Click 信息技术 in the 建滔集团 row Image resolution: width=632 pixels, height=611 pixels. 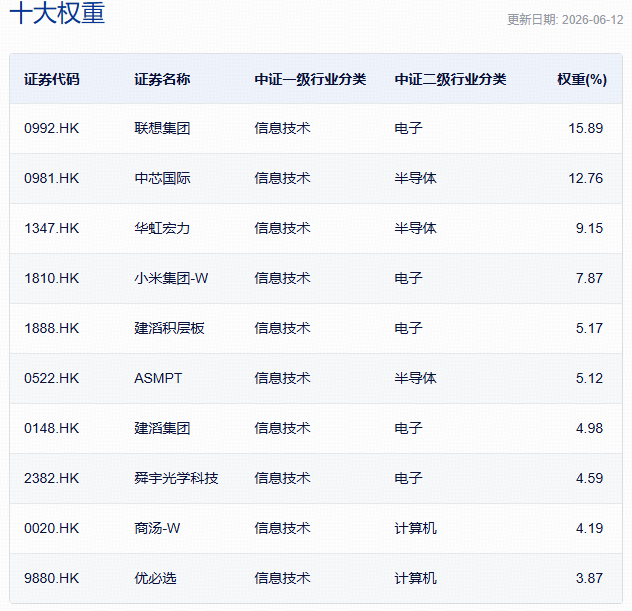click(x=282, y=428)
